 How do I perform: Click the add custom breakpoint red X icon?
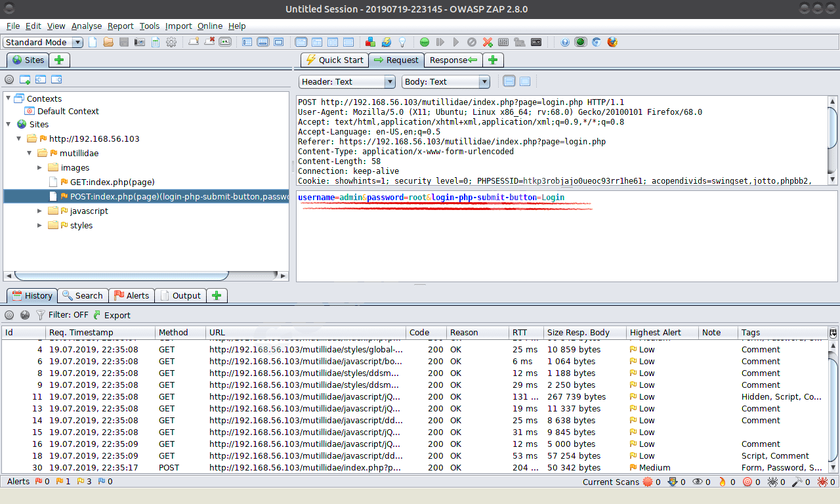pos(488,42)
